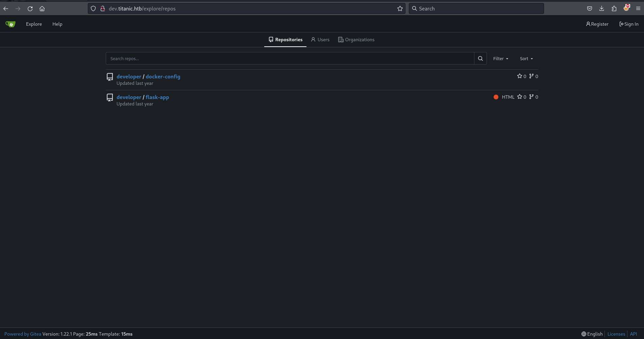The image size is (644, 339).
Task: Focus the Search repos input field
Action: (290, 58)
